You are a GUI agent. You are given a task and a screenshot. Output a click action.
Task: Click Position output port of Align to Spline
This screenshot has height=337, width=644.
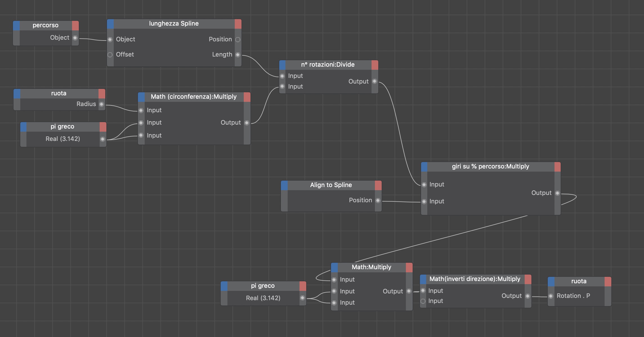click(378, 200)
